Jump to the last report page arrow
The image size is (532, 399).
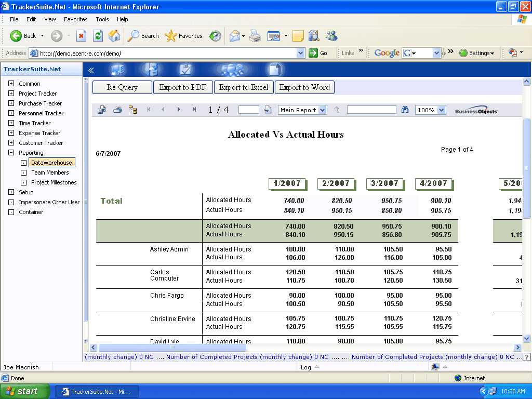click(x=194, y=110)
